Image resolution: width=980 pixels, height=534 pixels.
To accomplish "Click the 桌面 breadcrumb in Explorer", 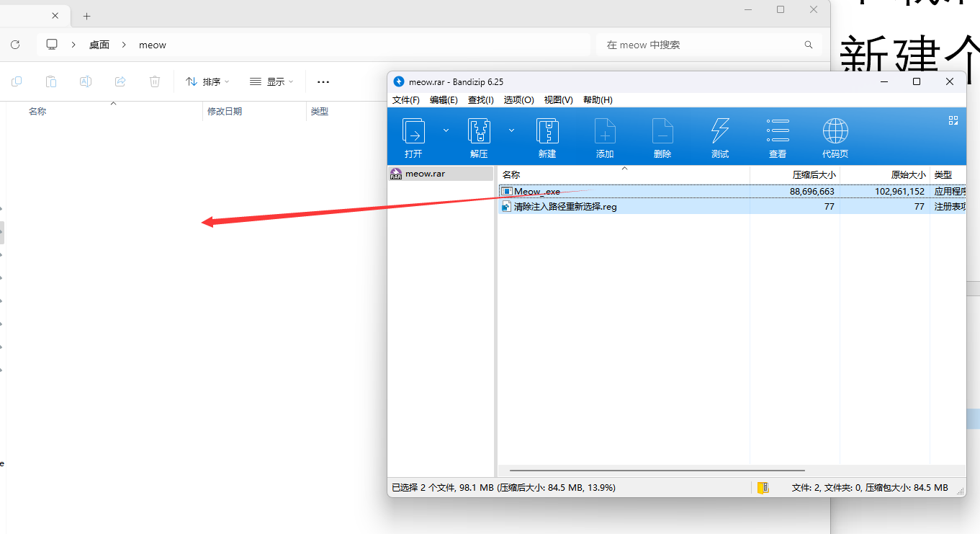I will (x=99, y=45).
